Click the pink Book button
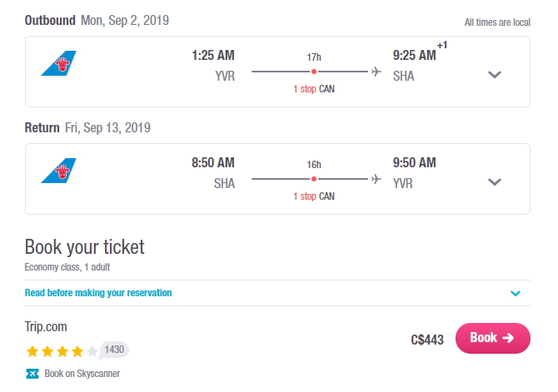Viewport: 558px width, 392px height. [x=493, y=338]
